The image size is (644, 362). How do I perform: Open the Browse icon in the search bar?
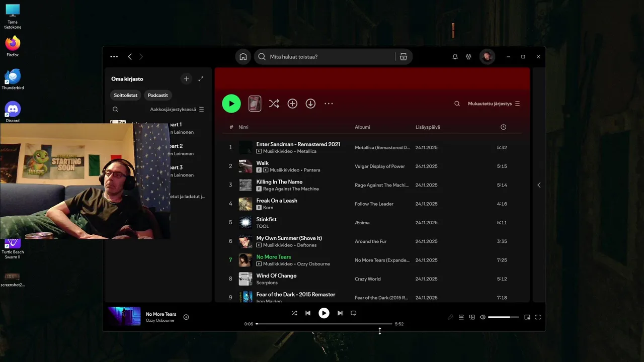403,57
